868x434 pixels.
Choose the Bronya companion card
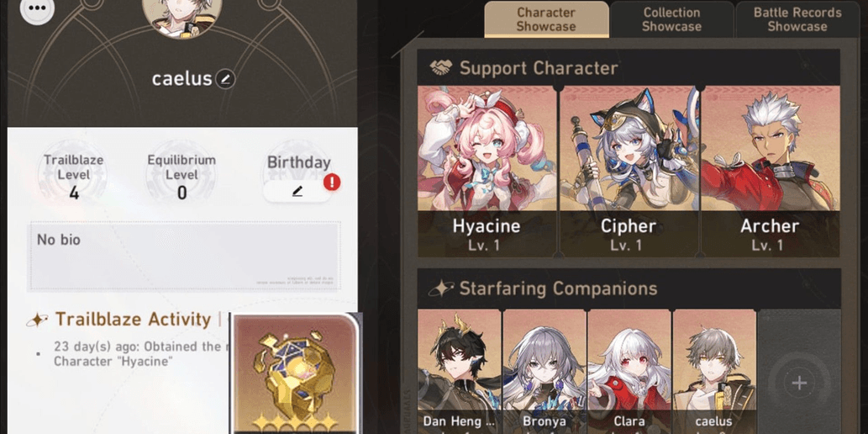(x=544, y=372)
